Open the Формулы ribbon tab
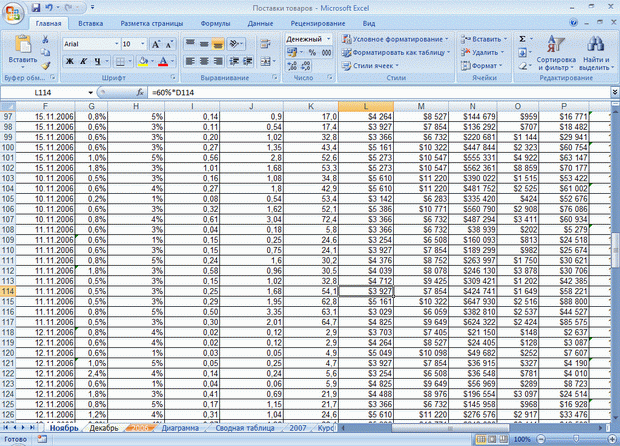Image resolution: width=620 pixels, height=446 pixels. point(215,23)
